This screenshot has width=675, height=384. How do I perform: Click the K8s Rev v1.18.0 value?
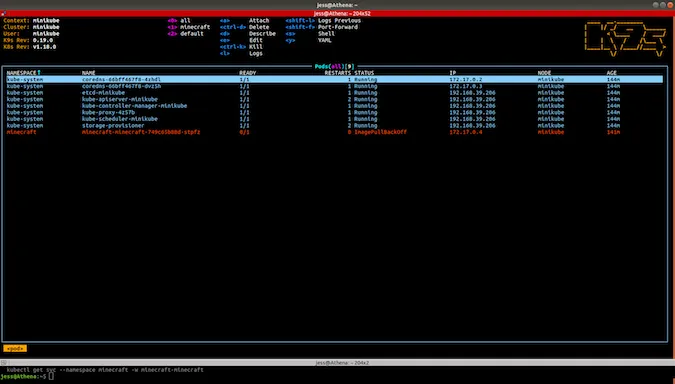(45, 46)
